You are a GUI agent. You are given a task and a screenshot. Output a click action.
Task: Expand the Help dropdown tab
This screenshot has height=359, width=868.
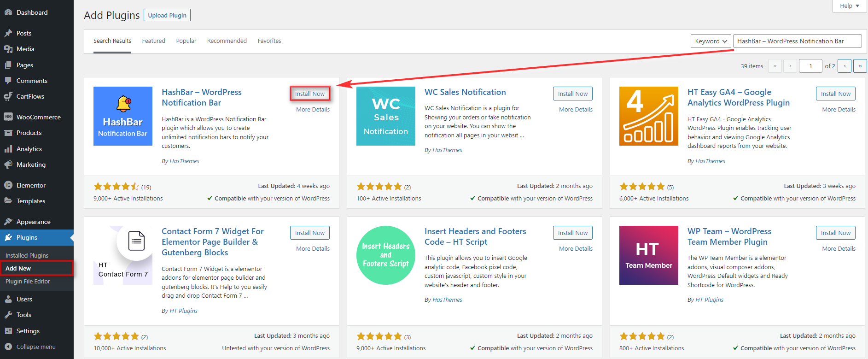click(849, 6)
